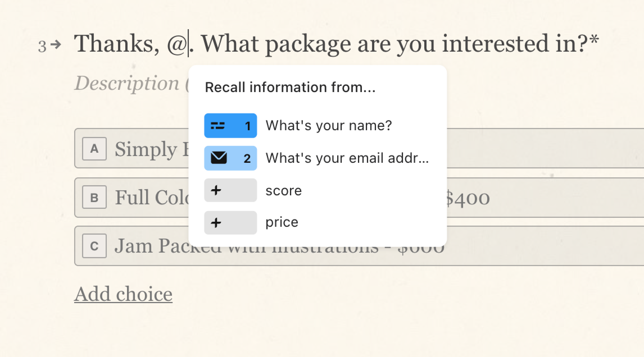644x357 pixels.
Task: Click the plus icon beside price
Action: click(x=216, y=223)
